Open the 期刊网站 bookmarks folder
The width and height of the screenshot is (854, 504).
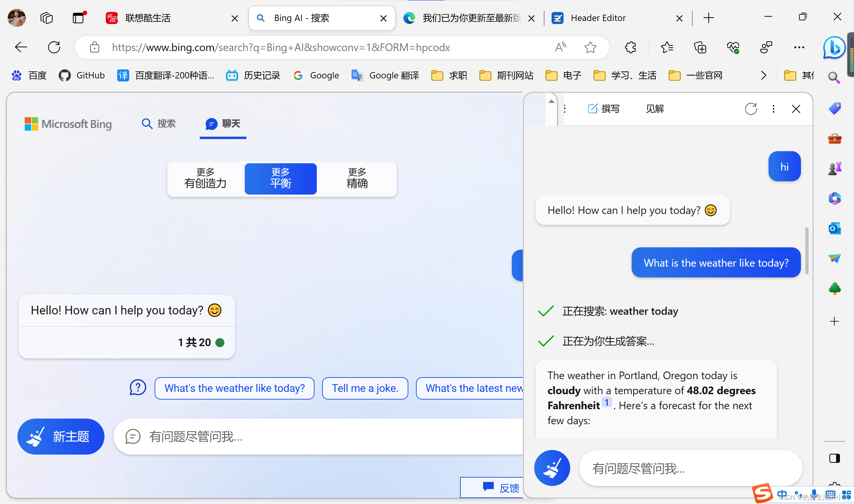click(506, 75)
